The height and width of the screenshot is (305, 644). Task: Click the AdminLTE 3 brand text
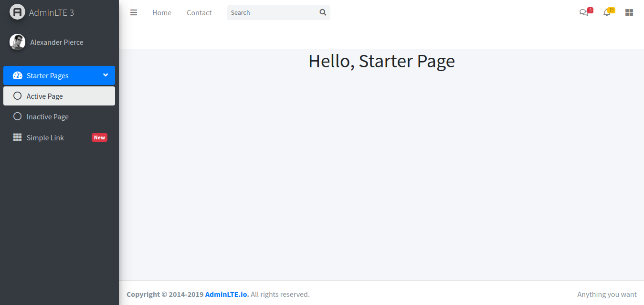[x=52, y=13]
